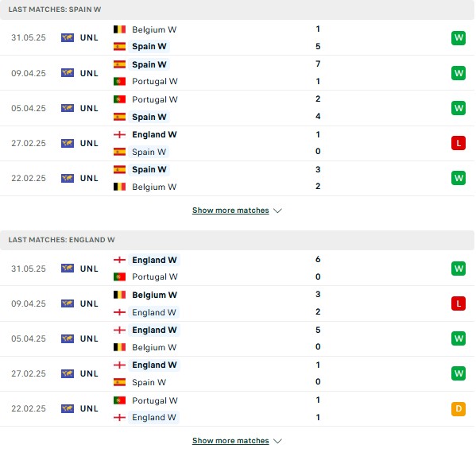Open the Spain W 7-1 Portugal W match row
This screenshot has height=456, width=476.
coord(238,73)
